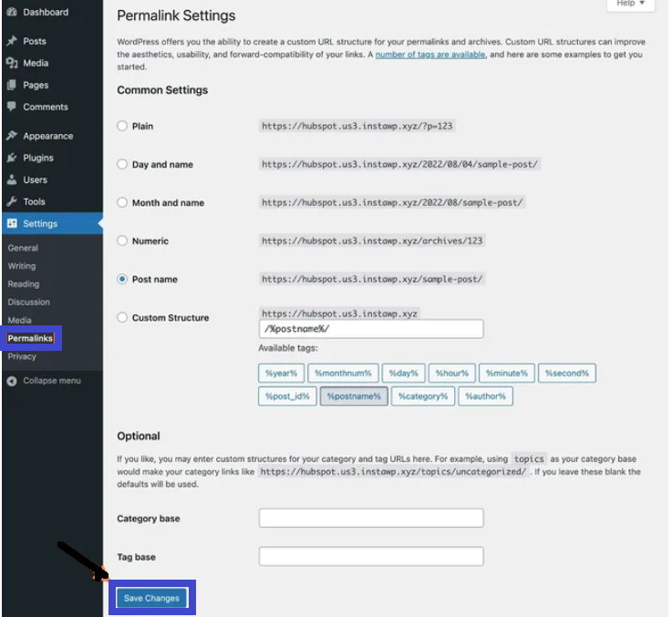Go to Permalinks settings submenu
672x617 pixels.
(x=30, y=338)
